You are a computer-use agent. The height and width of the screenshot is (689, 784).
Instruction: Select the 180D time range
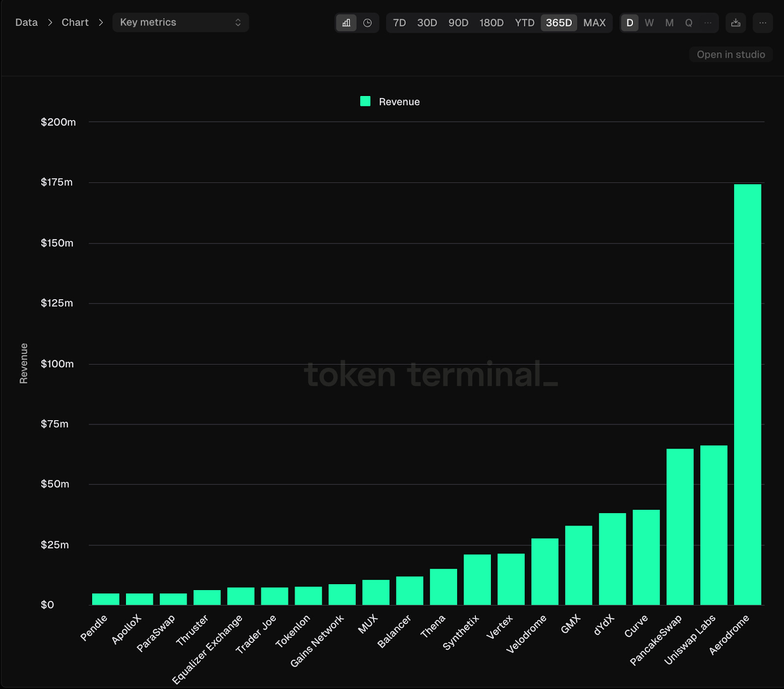pyautogui.click(x=491, y=23)
